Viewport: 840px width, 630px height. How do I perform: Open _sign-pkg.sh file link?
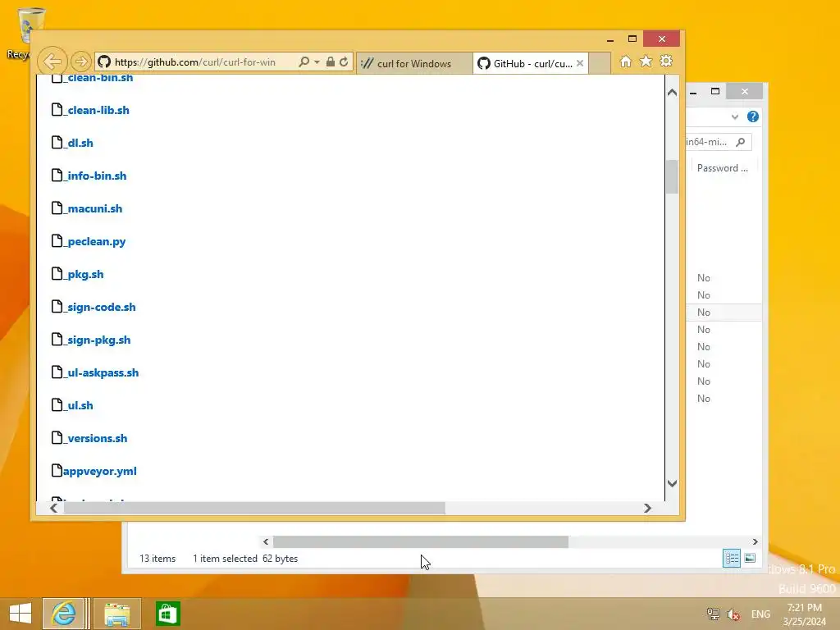point(98,340)
